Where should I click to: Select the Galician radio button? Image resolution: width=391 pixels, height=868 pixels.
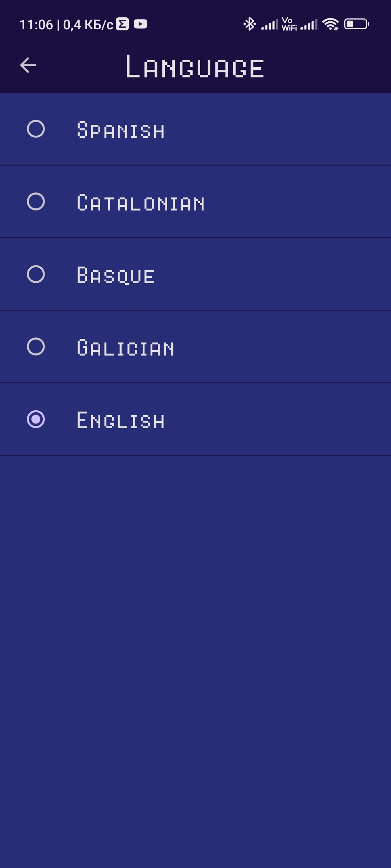tap(36, 346)
